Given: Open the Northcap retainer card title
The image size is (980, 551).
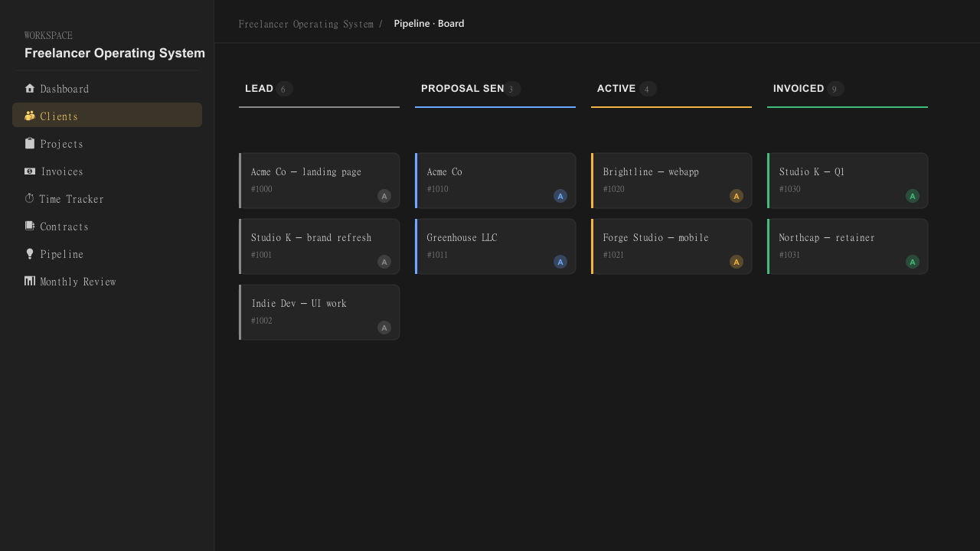Looking at the screenshot, I should coord(827,237).
